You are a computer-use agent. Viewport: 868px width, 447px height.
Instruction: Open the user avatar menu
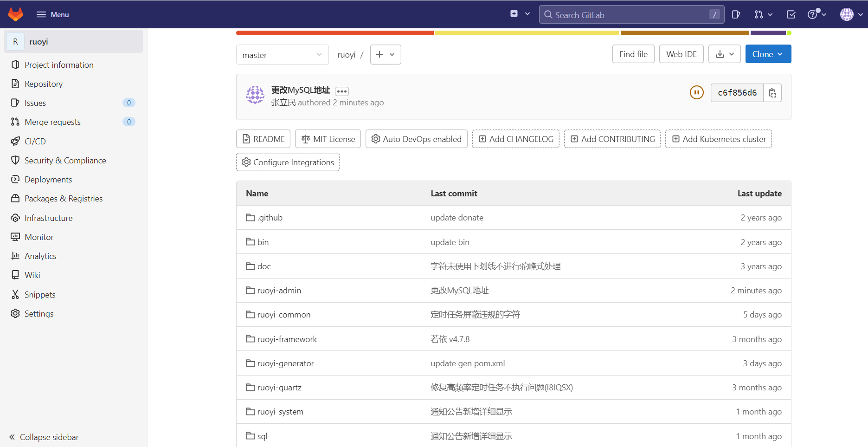(851, 14)
